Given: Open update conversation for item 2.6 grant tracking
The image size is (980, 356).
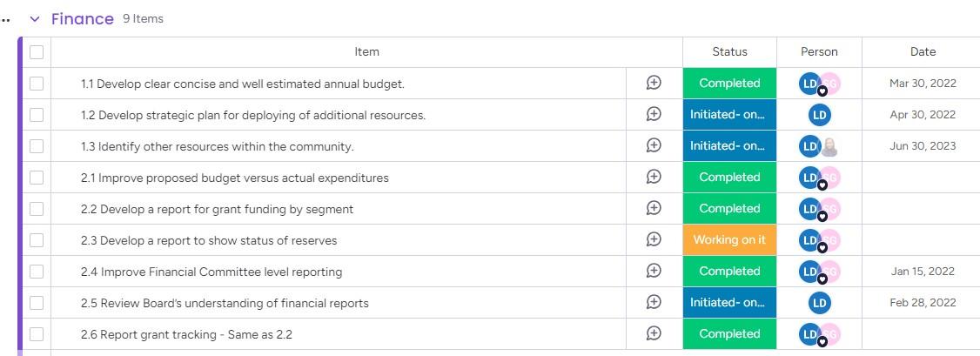Looking at the screenshot, I should pos(654,334).
